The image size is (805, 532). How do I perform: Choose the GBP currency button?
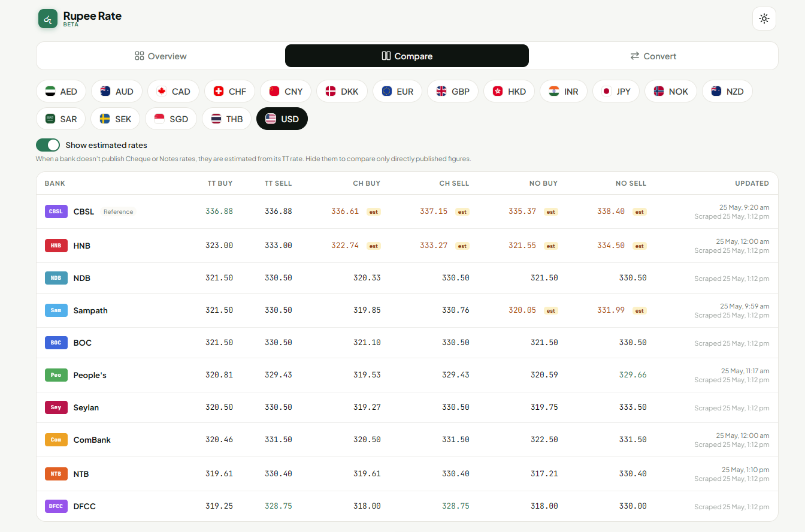pyautogui.click(x=453, y=91)
